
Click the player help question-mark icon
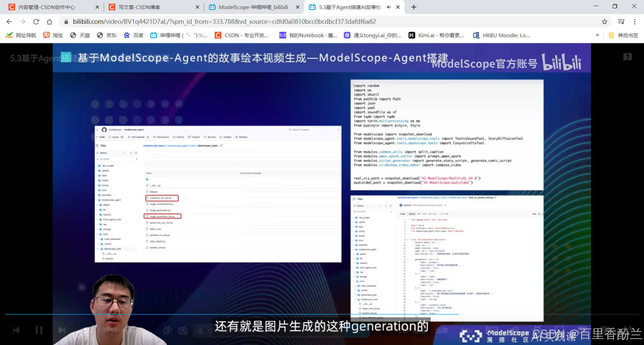pyautogui.click(x=628, y=57)
